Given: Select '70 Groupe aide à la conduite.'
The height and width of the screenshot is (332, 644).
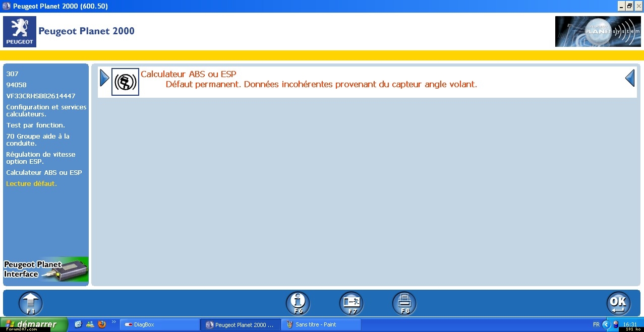Looking at the screenshot, I should pyautogui.click(x=38, y=140).
